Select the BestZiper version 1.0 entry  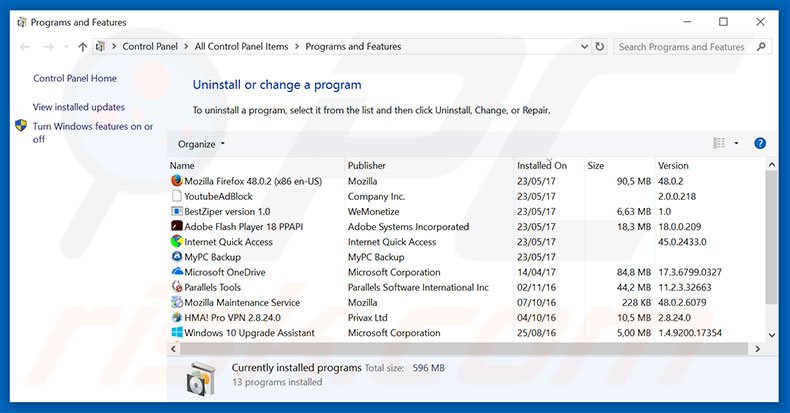coord(227,212)
